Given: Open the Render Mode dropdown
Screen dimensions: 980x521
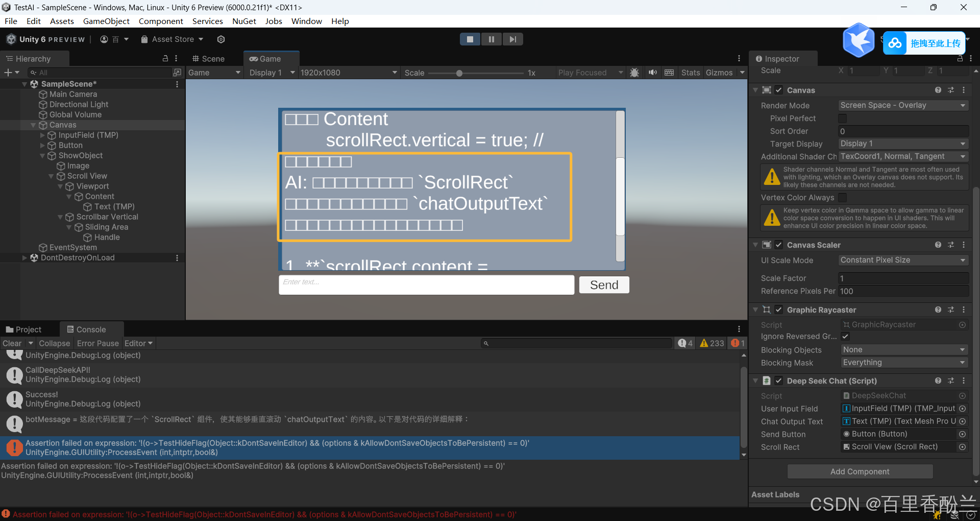Looking at the screenshot, I should coord(903,105).
